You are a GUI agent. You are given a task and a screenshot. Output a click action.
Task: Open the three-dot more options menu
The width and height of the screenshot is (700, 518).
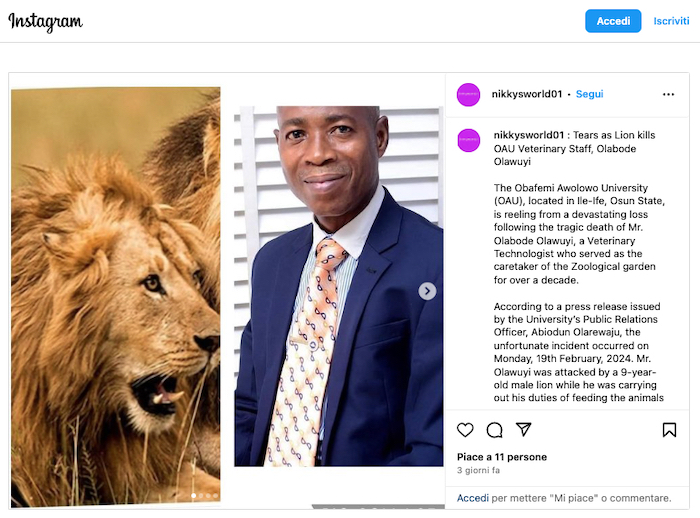(668, 94)
